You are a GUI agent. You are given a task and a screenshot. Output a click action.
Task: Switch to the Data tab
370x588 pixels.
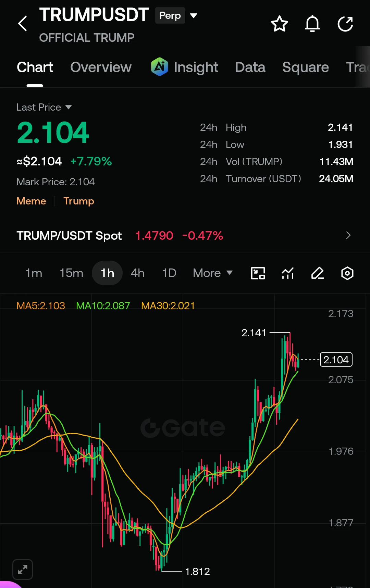pos(250,67)
